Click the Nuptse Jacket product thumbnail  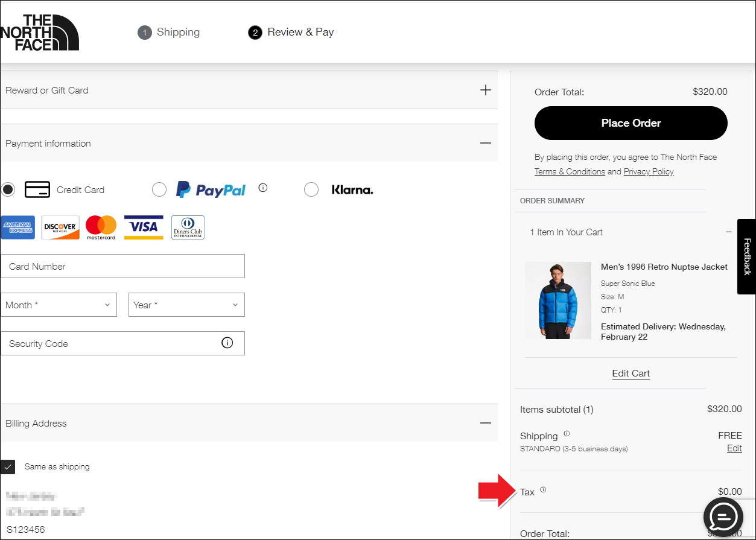coord(558,300)
